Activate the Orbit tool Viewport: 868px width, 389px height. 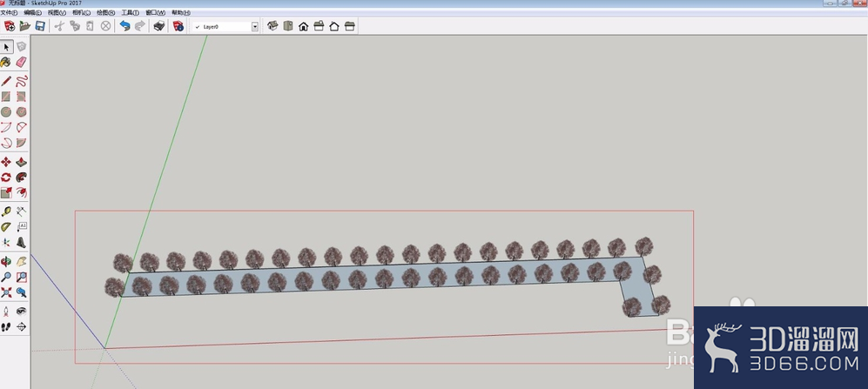6,262
